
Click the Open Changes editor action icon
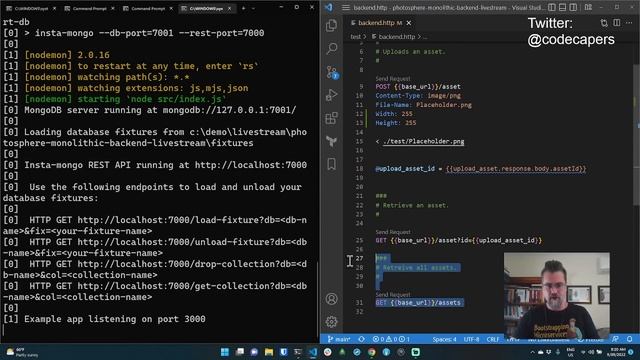(x=604, y=23)
